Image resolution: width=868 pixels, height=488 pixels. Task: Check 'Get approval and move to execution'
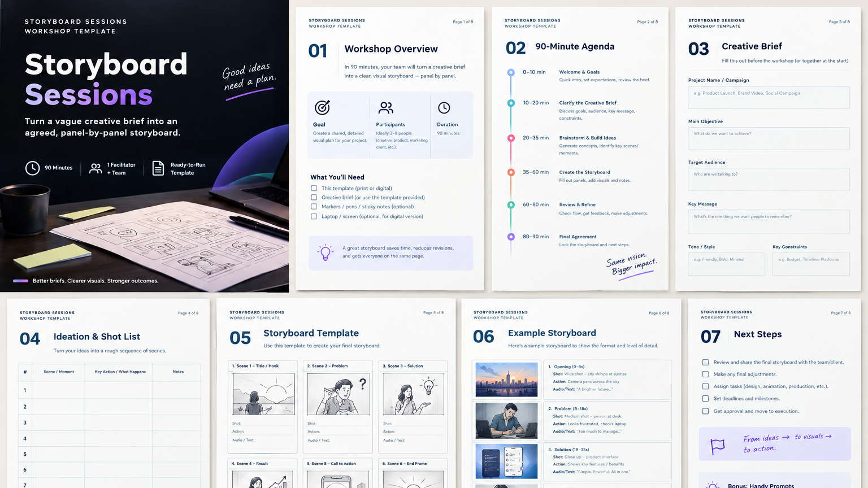[x=705, y=411]
